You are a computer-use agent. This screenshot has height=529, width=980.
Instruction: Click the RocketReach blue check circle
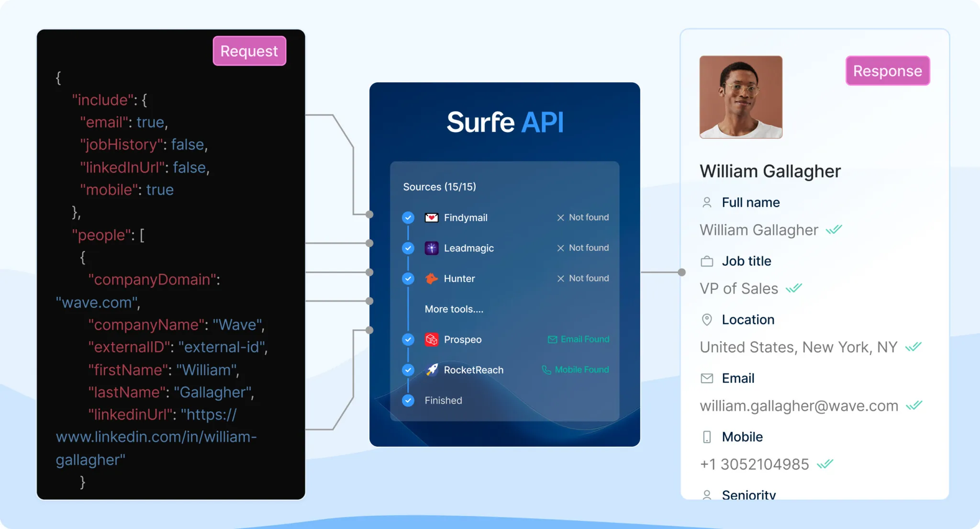(x=408, y=370)
